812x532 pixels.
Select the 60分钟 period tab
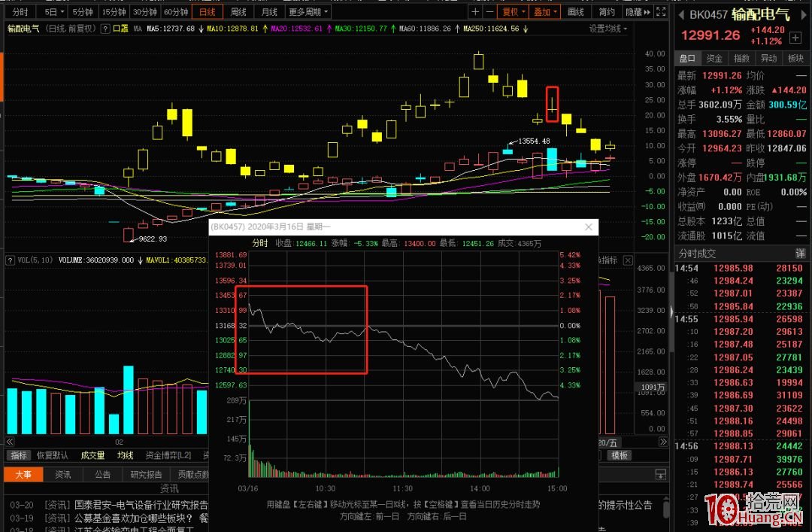click(175, 11)
